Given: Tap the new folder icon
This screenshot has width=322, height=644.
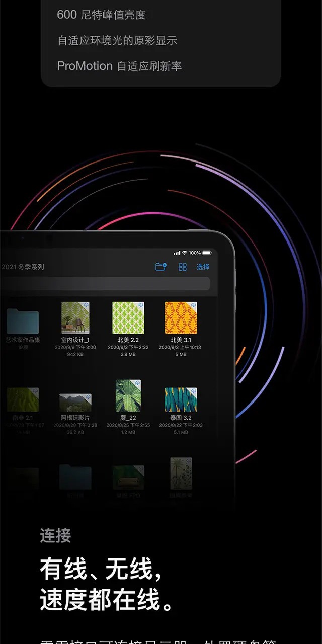Looking at the screenshot, I should 161,267.
